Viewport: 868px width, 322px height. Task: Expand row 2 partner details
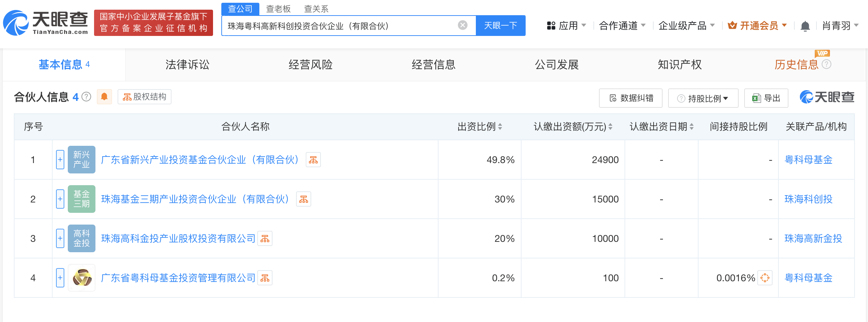pos(60,199)
